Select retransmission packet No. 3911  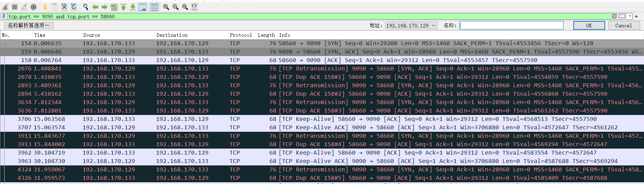pos(322,136)
